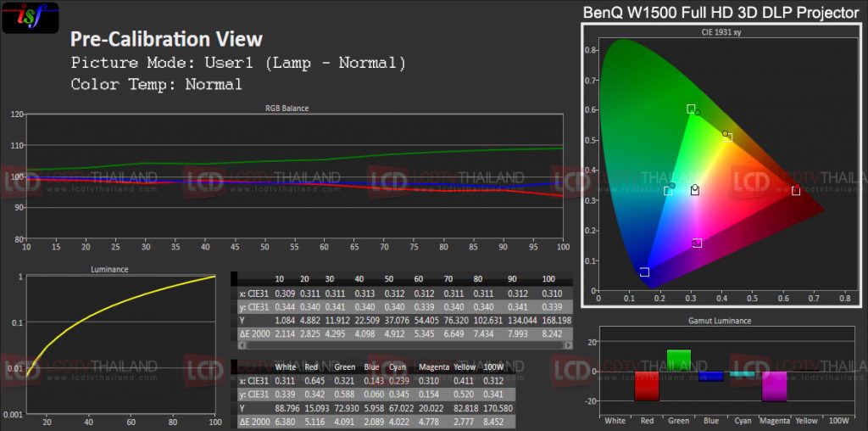The height and width of the screenshot is (431, 868).
Task: Click the cyan target square on CIE diagram
Action: click(668, 191)
